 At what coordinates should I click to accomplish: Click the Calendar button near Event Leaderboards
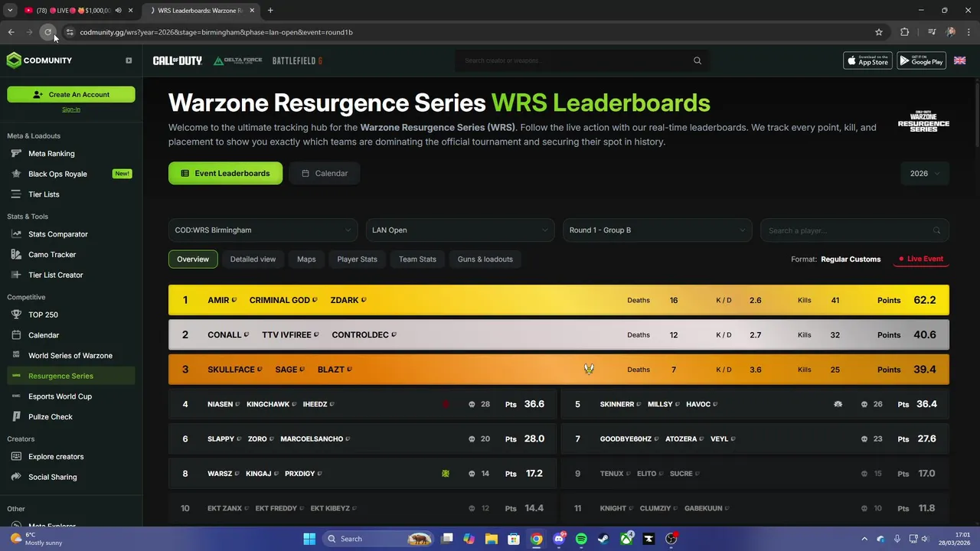coord(325,174)
